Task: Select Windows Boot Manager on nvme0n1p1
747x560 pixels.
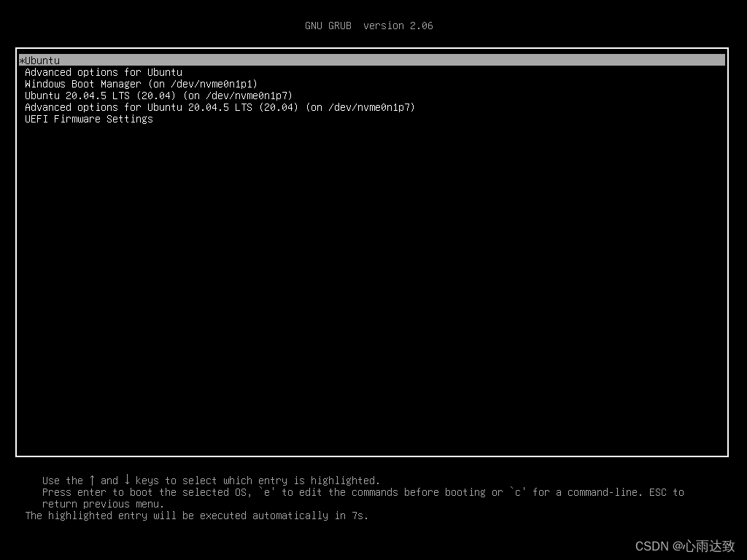Action: (141, 85)
